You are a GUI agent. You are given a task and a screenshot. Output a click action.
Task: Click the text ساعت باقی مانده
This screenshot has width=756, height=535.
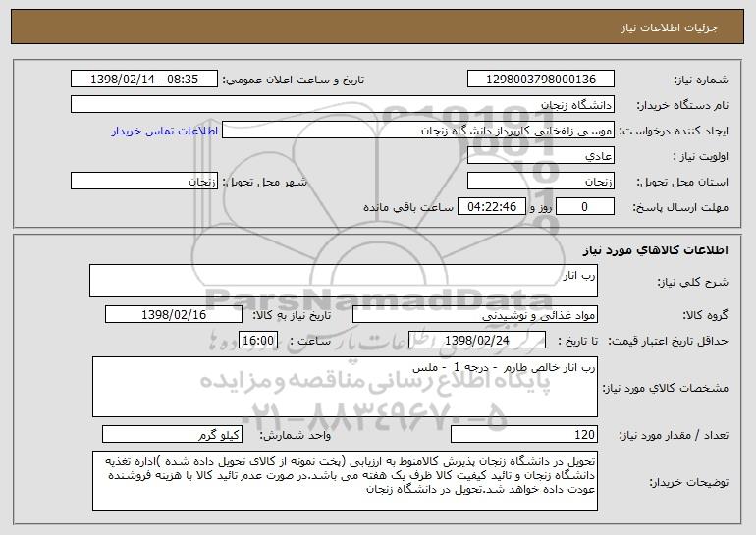click(408, 207)
